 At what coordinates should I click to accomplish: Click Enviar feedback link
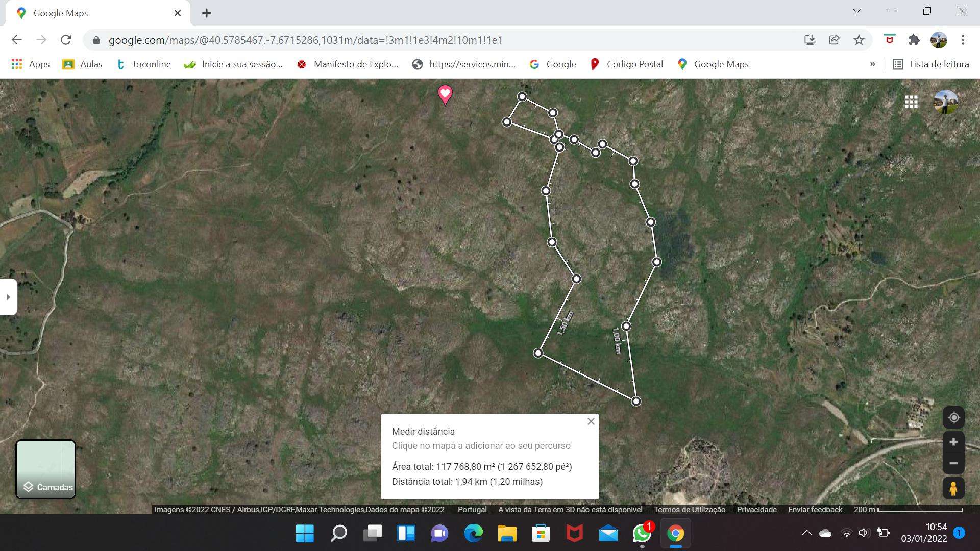pyautogui.click(x=815, y=509)
